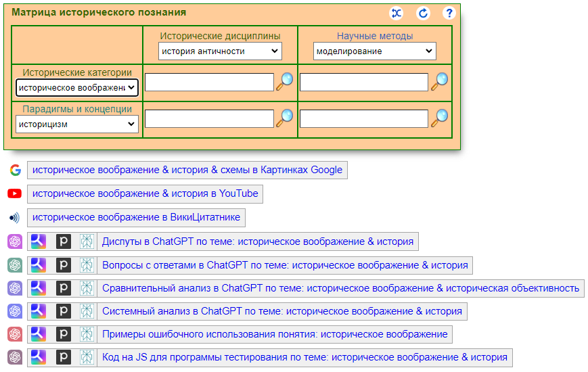588x372 pixels.
Task: Click the rainbow gradient icon in Примеры ошибочного использования row
Action: pyautogui.click(x=39, y=334)
